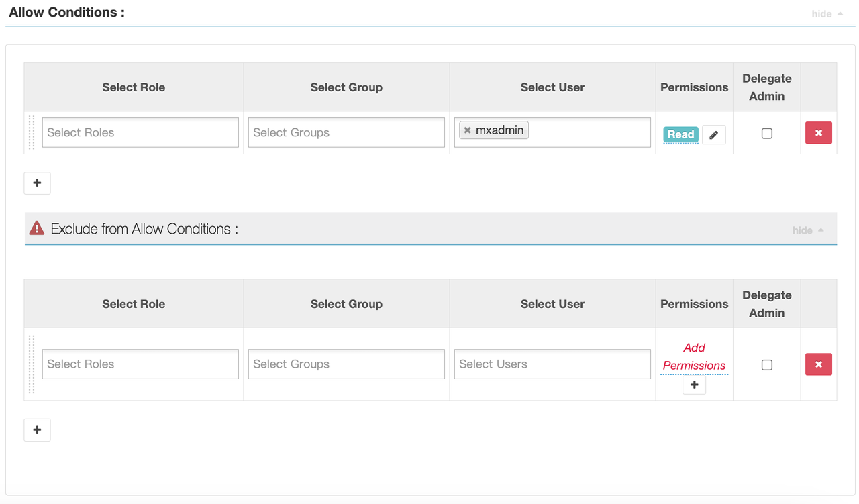Enable Delegate Admin for mxadmin row

pos(767,134)
